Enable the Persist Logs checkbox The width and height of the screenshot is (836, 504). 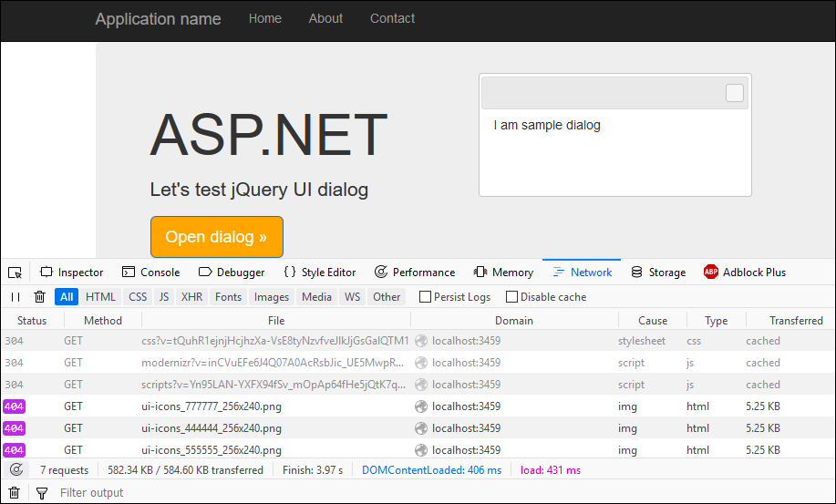[x=425, y=297]
